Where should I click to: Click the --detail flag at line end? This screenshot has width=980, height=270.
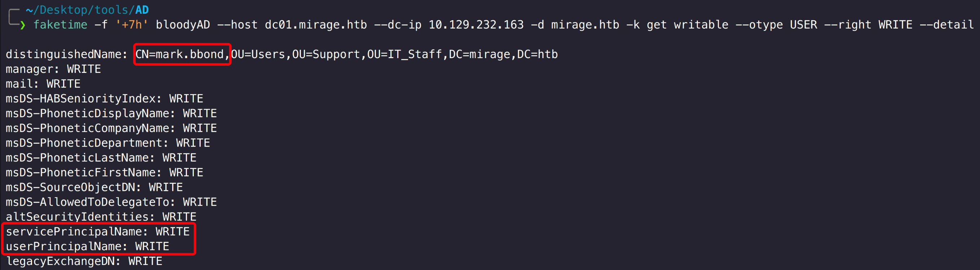pyautogui.click(x=946, y=25)
